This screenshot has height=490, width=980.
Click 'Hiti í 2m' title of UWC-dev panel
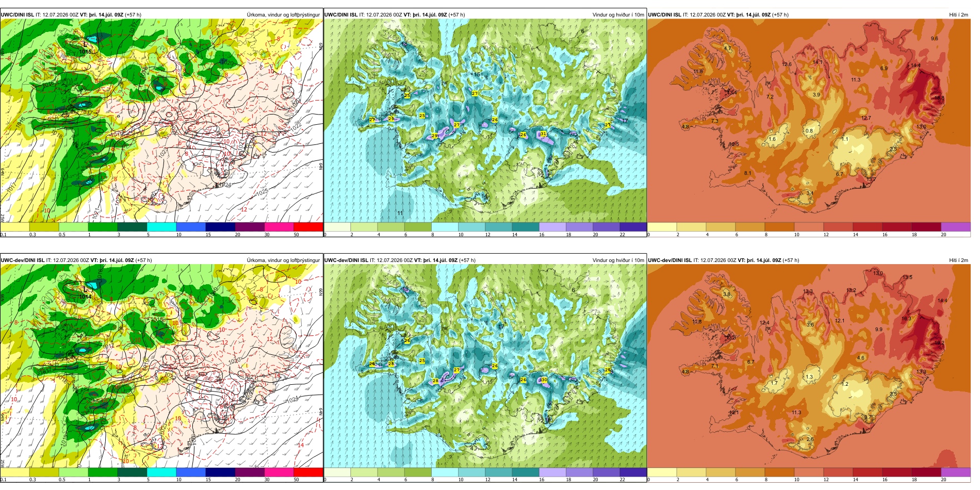(958, 260)
